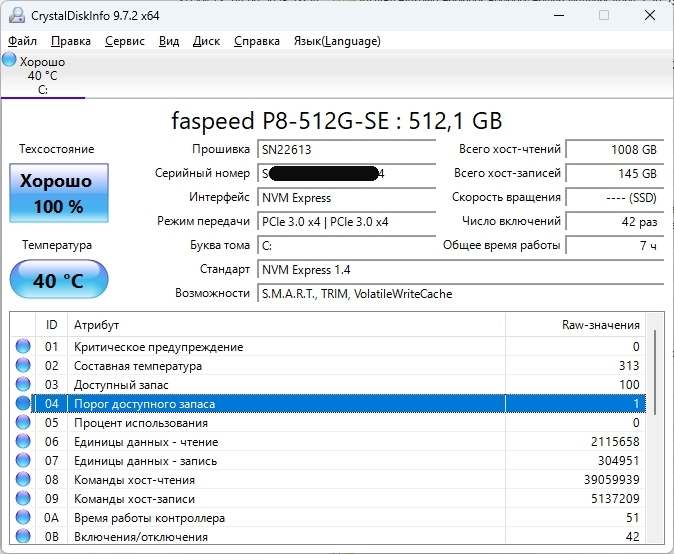
Task: Click status orb beside Доступный запас attribute
Action: pyautogui.click(x=23, y=385)
